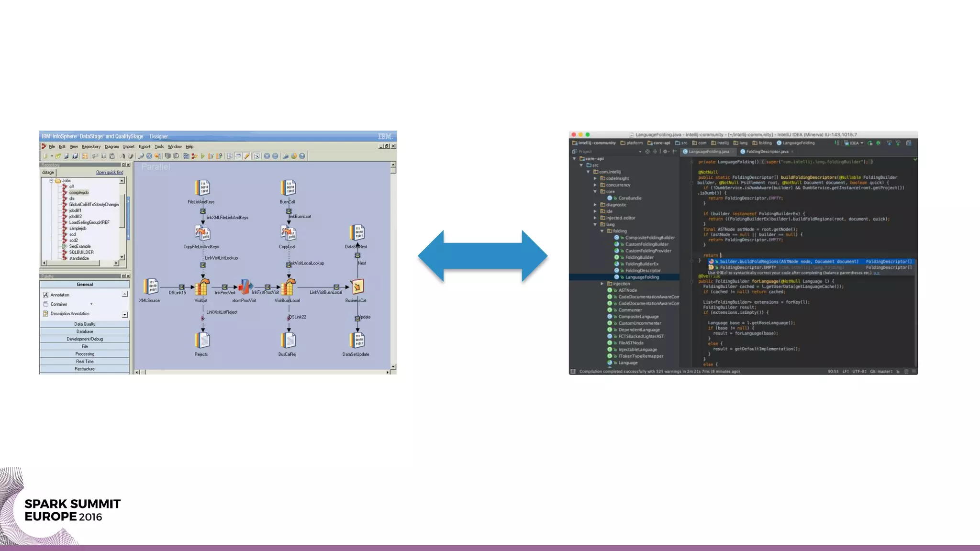Open the Data Quality palette section

coord(85,324)
